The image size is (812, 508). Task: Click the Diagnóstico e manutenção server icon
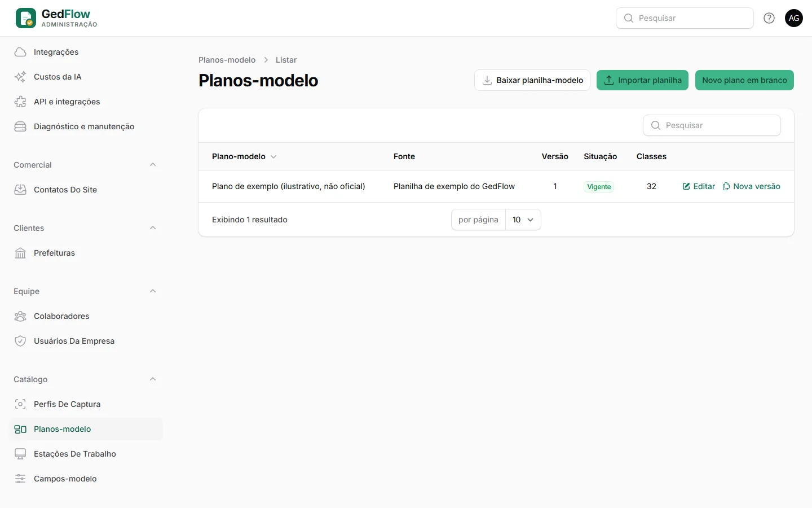20,126
